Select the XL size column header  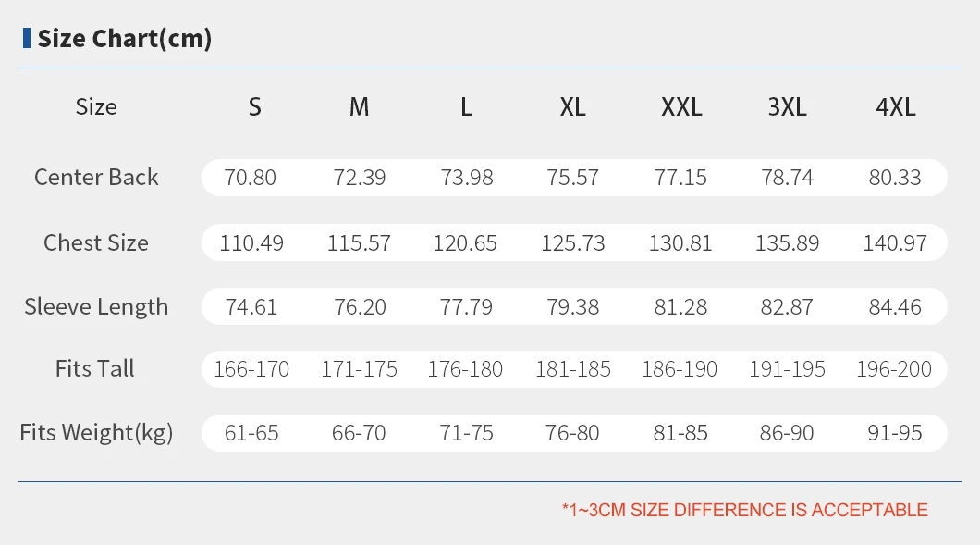click(572, 107)
